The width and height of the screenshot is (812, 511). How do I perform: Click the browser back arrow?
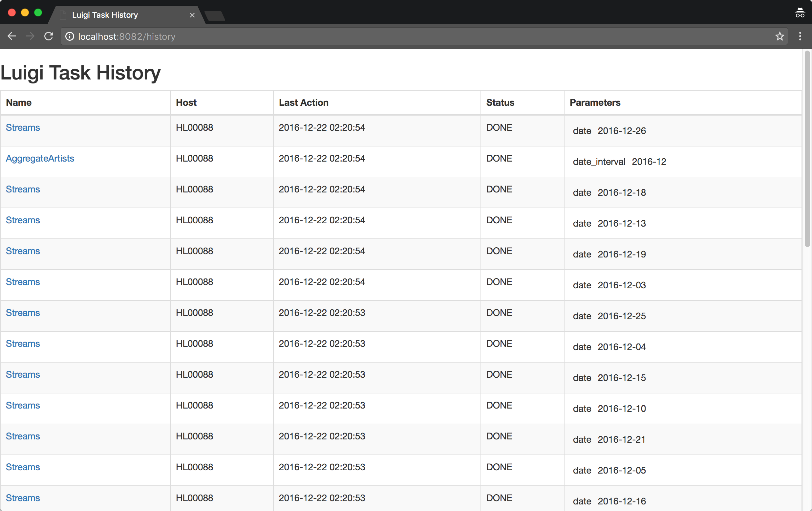coord(12,36)
